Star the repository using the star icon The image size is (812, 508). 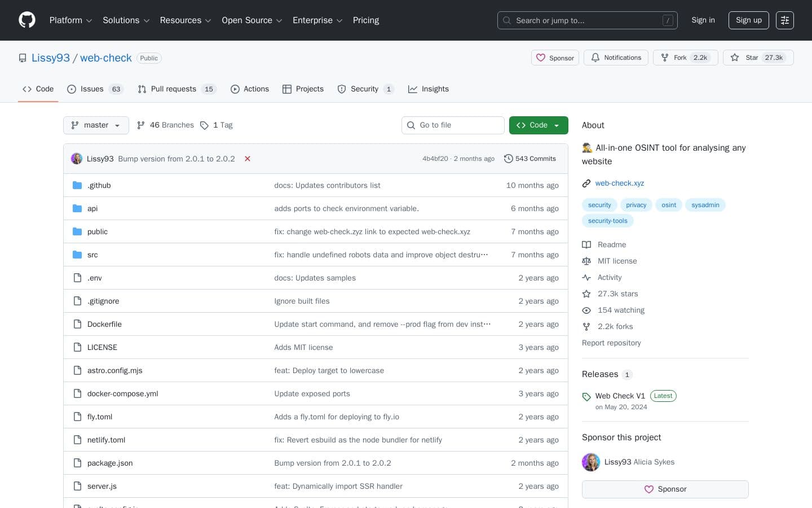tap(735, 58)
